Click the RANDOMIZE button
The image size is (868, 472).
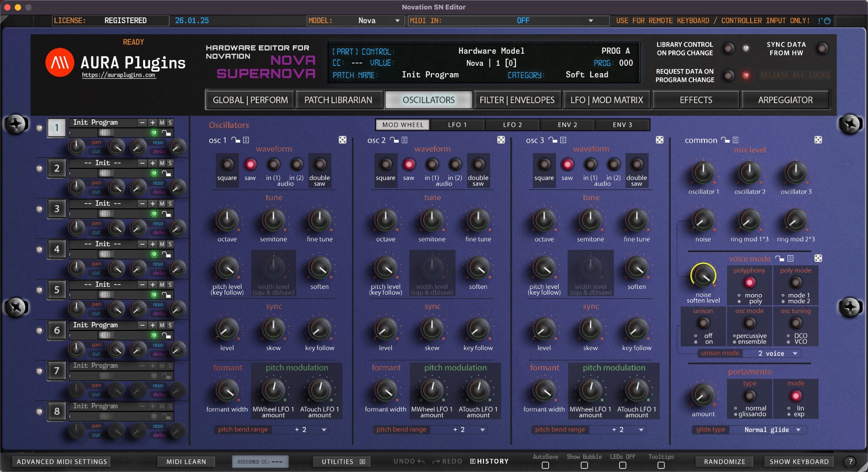click(724, 461)
